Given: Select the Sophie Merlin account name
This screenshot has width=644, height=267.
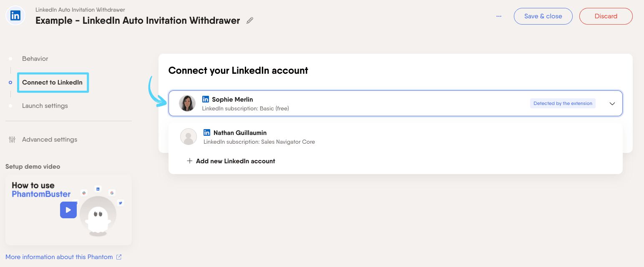Looking at the screenshot, I should 232,100.
